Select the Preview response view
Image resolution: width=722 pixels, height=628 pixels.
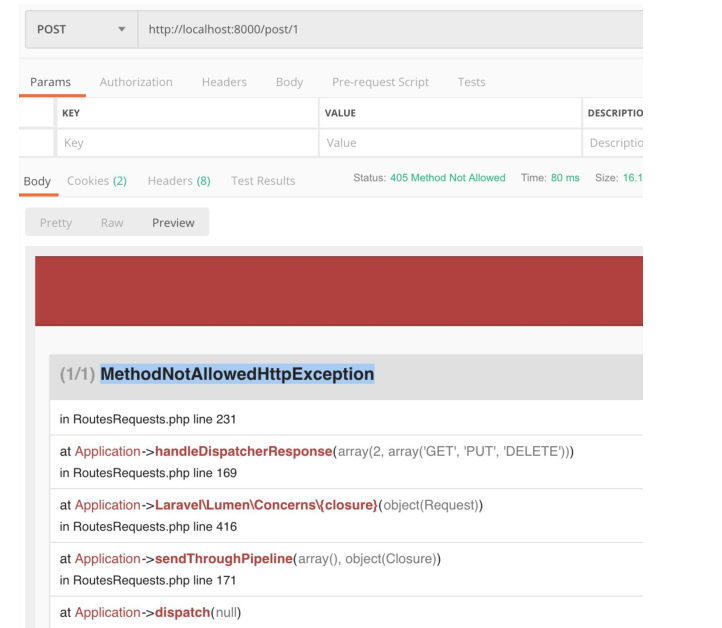[173, 223]
